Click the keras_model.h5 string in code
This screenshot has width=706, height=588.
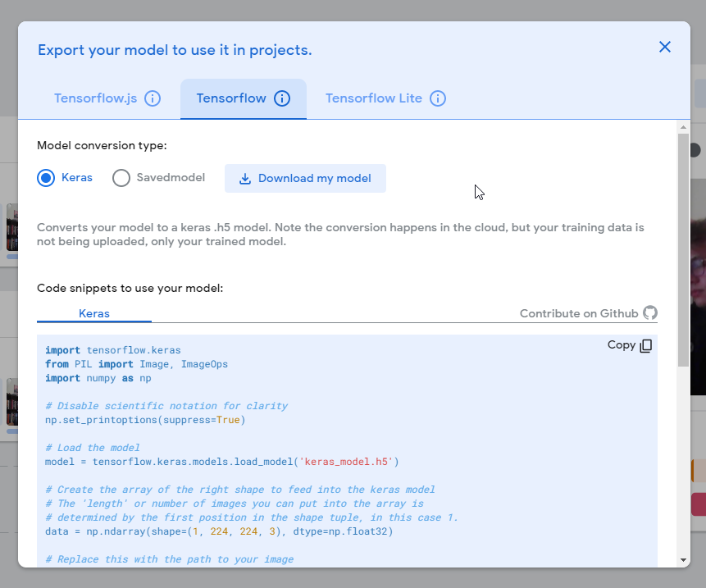coord(347,461)
